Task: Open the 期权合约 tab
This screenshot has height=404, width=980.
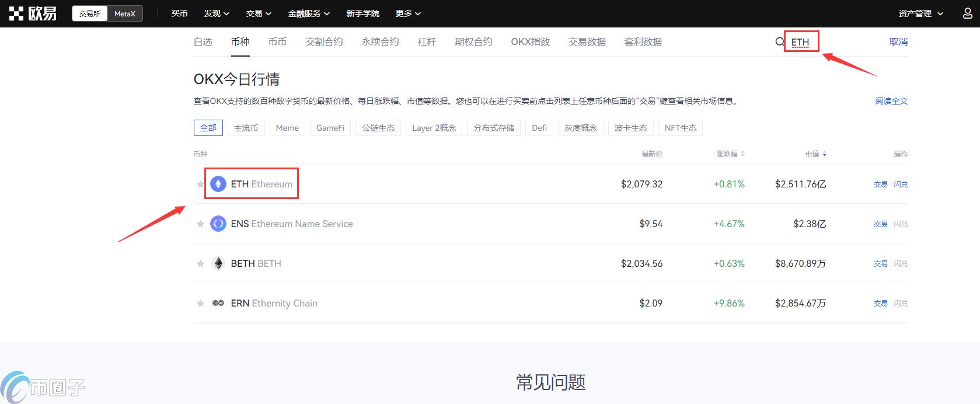Action: 474,42
